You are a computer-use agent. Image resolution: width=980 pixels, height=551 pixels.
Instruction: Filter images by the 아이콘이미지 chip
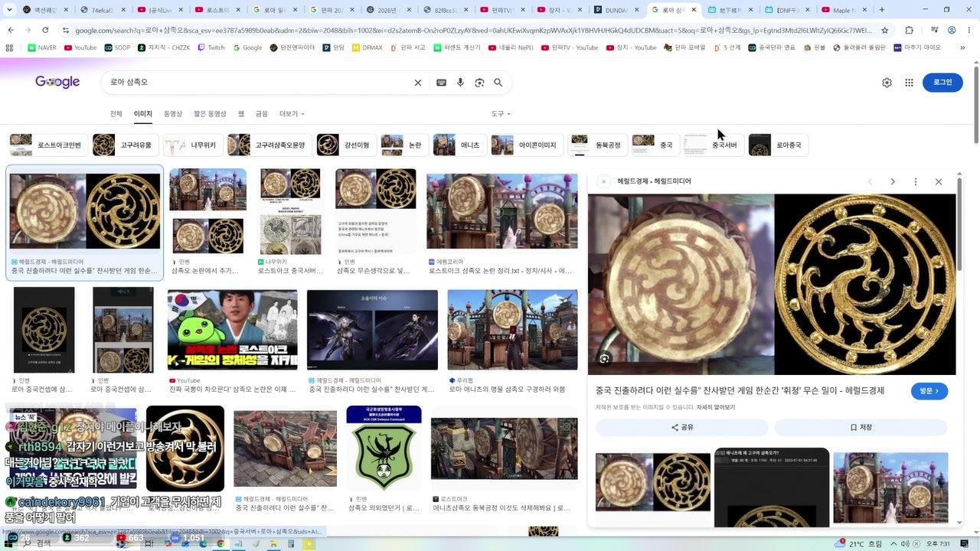527,145
